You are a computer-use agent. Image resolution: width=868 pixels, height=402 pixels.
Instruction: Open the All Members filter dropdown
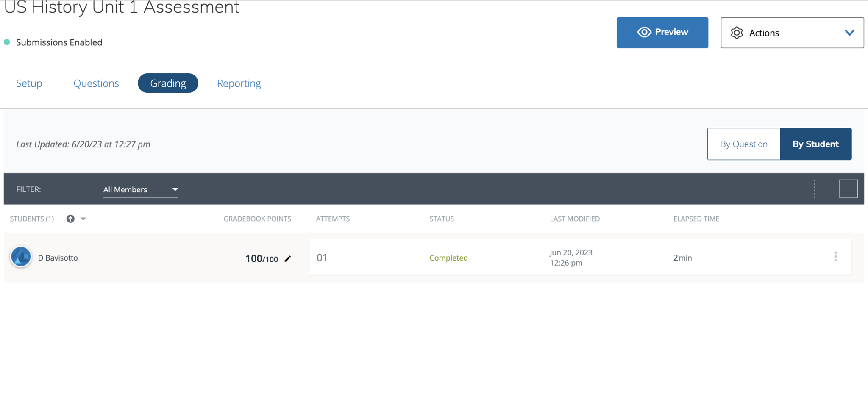(140, 189)
